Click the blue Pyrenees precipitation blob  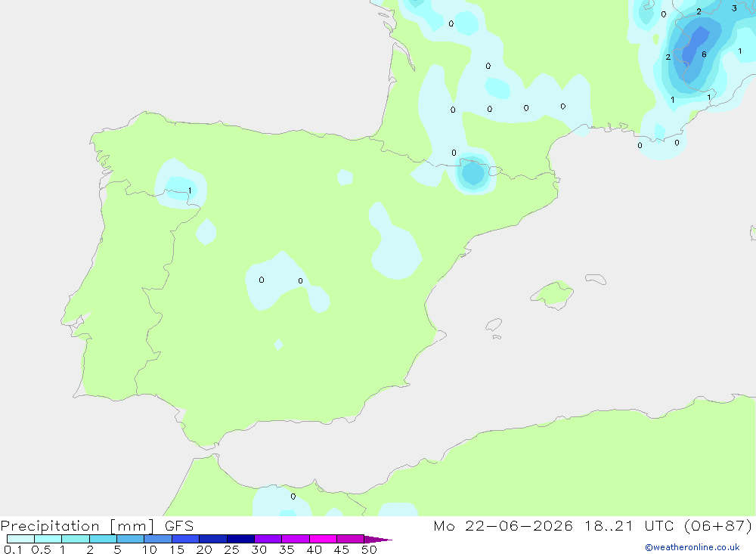point(473,174)
